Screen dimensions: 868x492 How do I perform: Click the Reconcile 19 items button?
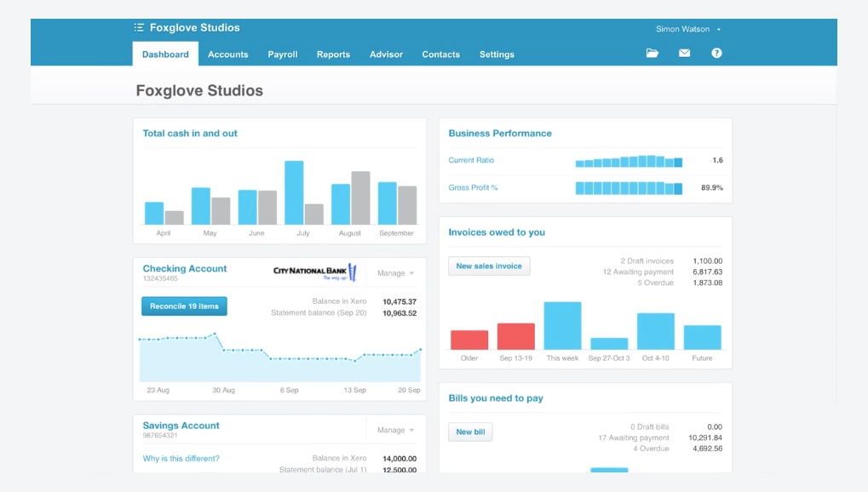pyautogui.click(x=184, y=306)
